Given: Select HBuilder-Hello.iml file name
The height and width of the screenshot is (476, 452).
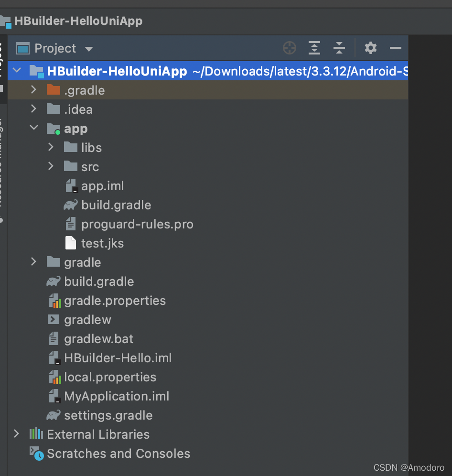Looking at the screenshot, I should coord(118,358).
